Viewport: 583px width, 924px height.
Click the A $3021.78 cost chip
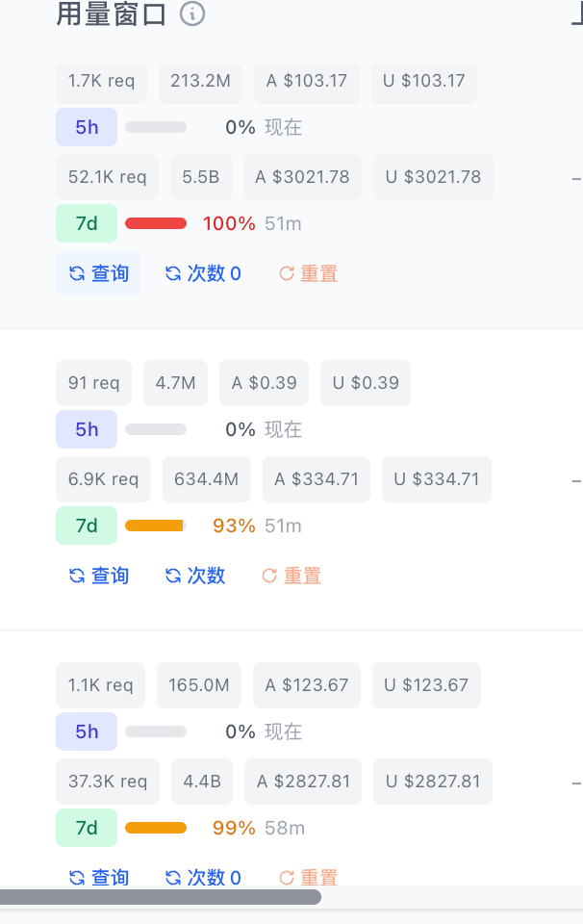[x=302, y=177]
